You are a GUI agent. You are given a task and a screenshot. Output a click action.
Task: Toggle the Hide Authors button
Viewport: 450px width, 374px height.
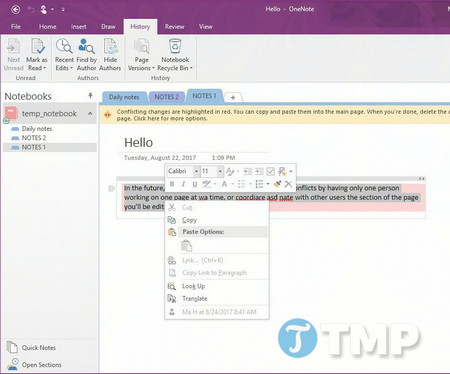pos(110,54)
